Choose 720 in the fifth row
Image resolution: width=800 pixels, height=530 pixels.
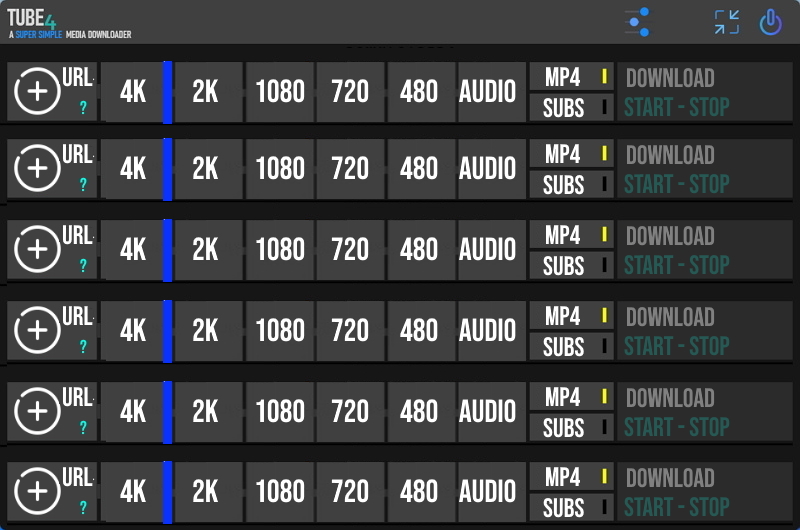pyautogui.click(x=350, y=411)
